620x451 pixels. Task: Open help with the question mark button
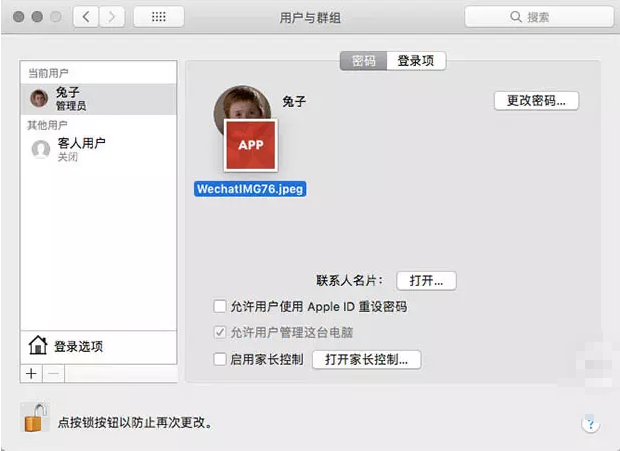pos(591,425)
